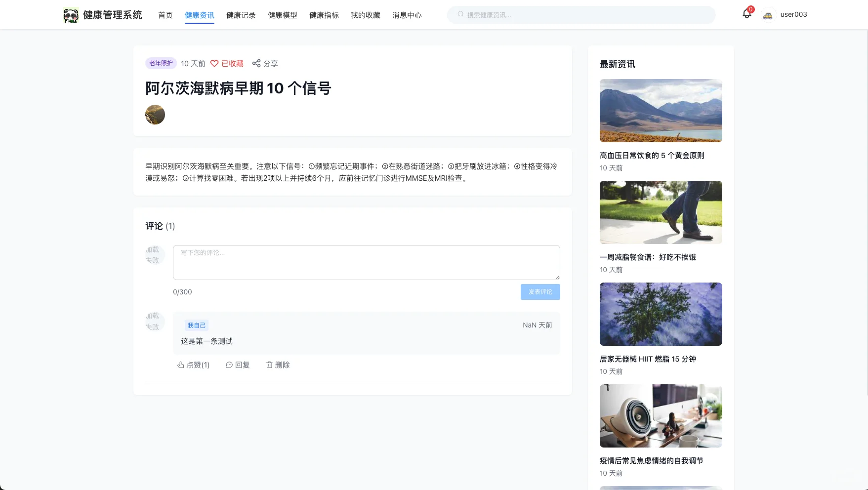Click the notification bell icon
Viewport: 868px width, 490px height.
(x=746, y=13)
